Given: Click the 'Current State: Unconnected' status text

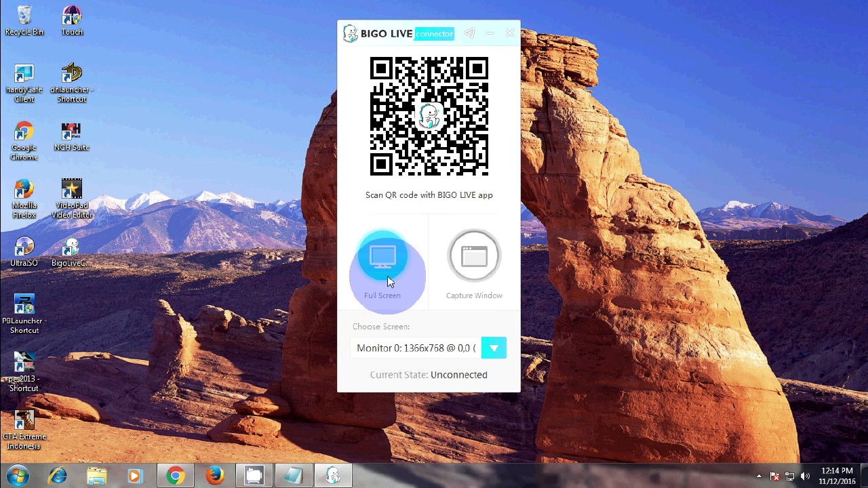Looking at the screenshot, I should [429, 375].
